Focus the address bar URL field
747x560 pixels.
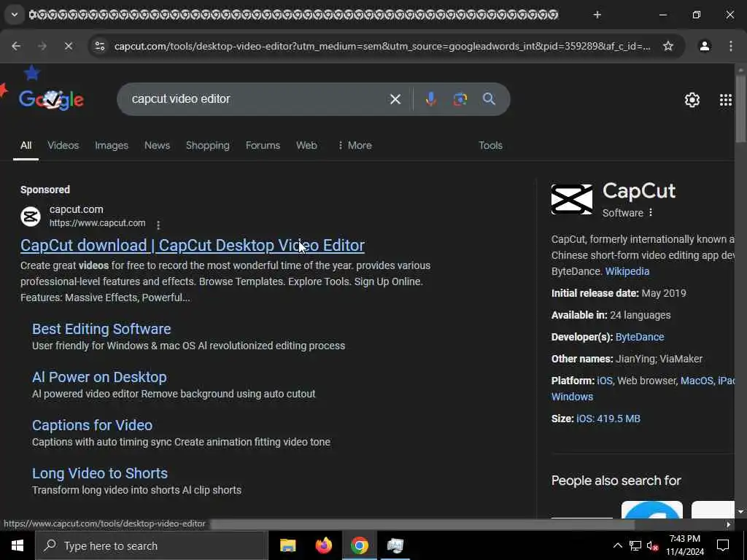(382, 46)
